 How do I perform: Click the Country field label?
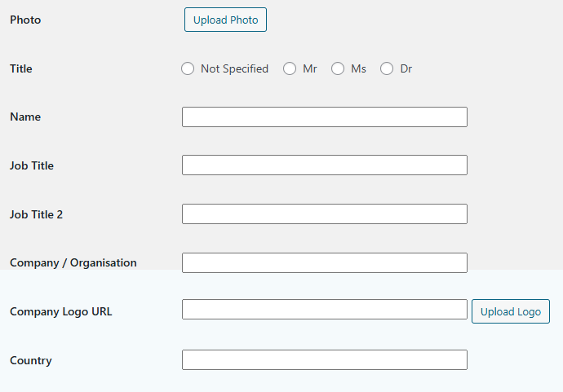(31, 360)
